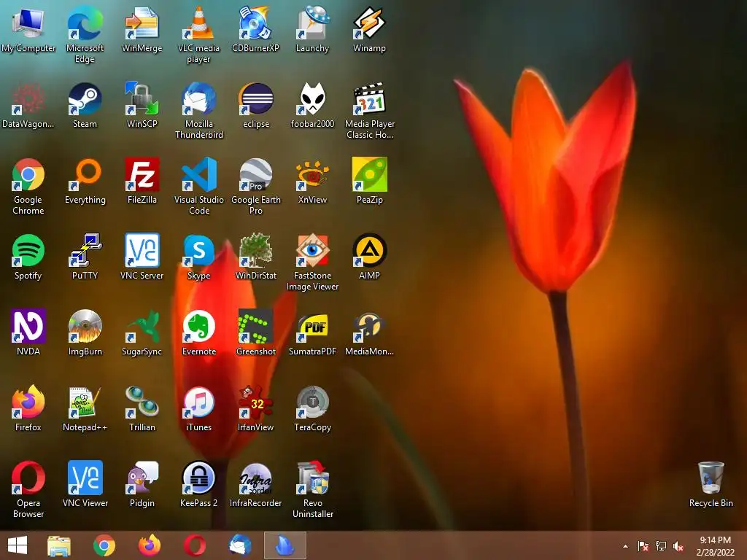747x560 pixels.
Task: Click the active blue flame taskbar app
Action: click(x=285, y=545)
